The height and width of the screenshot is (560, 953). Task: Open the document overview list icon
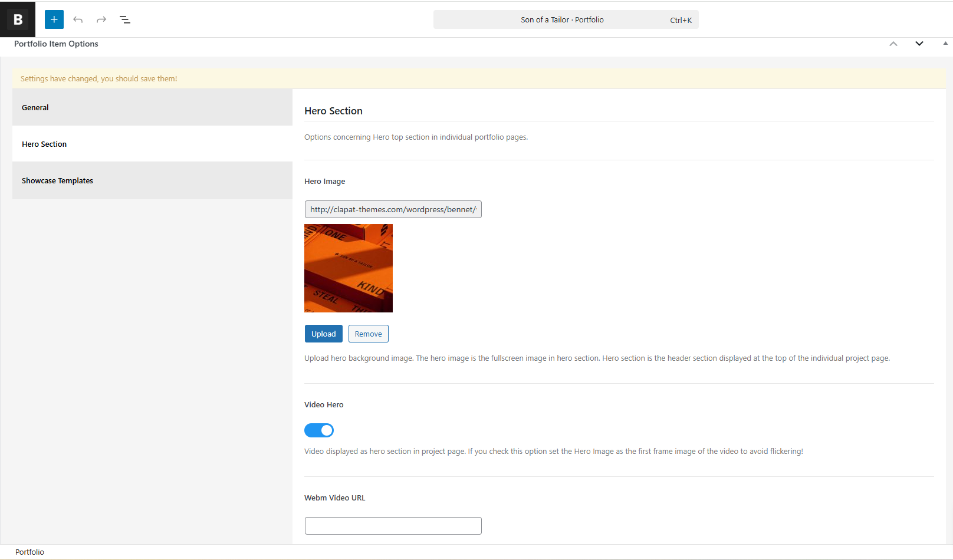coord(125,19)
